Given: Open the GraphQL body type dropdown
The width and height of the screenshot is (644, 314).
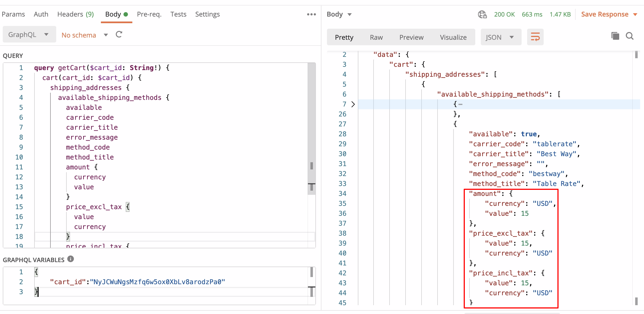Looking at the screenshot, I should tap(29, 34).
